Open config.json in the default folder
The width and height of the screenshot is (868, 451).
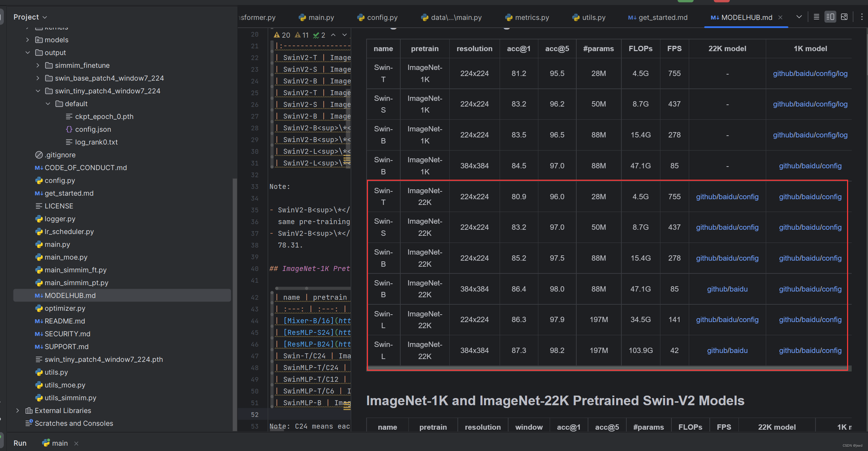(x=93, y=129)
